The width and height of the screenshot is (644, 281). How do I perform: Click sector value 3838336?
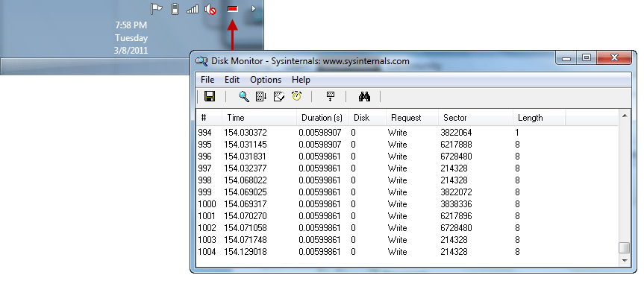pyautogui.click(x=456, y=204)
